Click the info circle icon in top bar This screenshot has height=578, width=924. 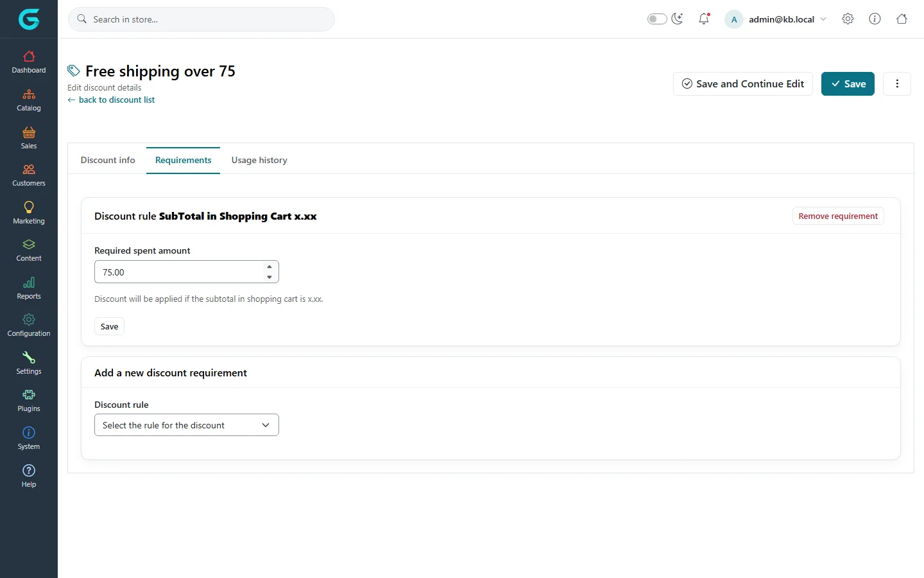point(875,19)
